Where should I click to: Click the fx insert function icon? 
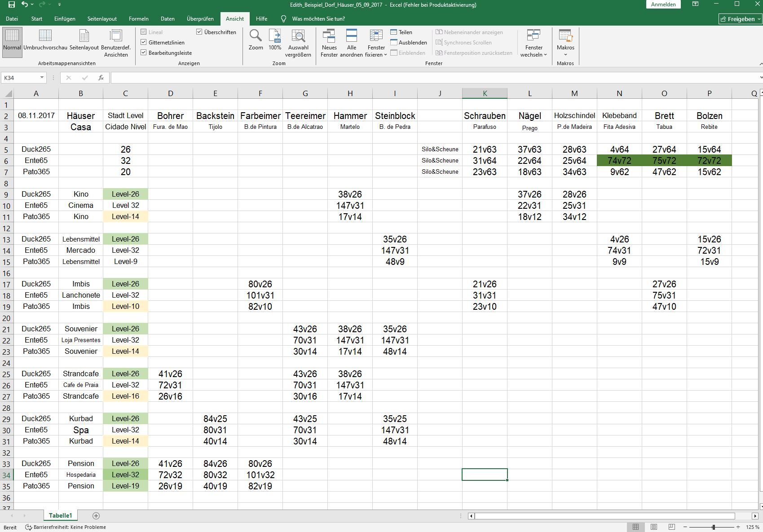pyautogui.click(x=101, y=78)
